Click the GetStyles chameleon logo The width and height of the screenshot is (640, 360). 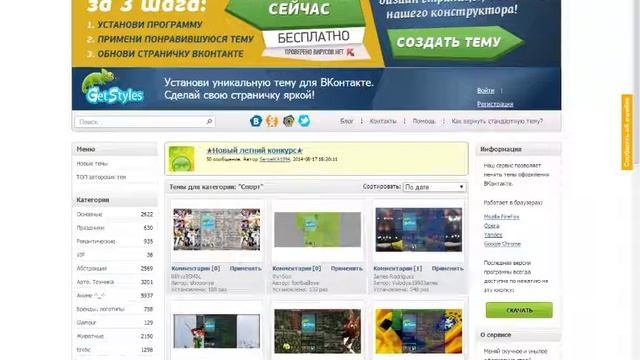pyautogui.click(x=112, y=87)
